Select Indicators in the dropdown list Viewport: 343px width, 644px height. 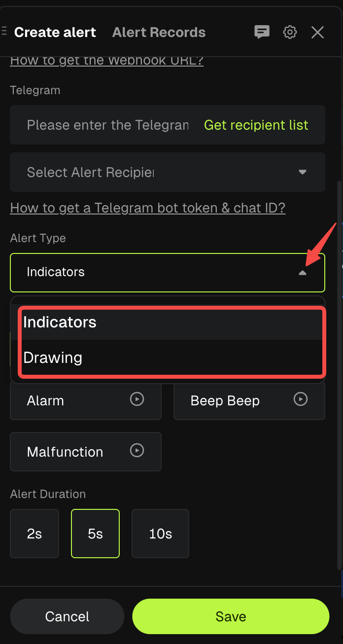[x=59, y=322]
